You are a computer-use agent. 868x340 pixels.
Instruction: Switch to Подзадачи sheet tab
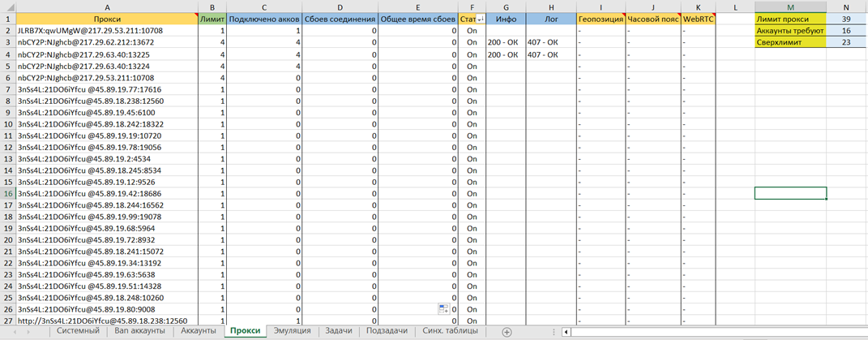(387, 331)
